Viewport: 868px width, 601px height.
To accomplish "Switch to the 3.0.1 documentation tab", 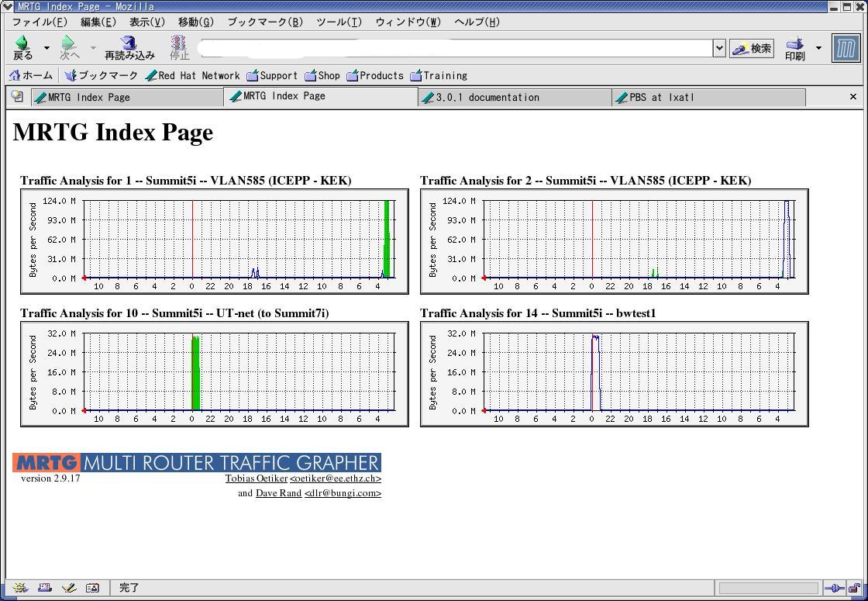I will tap(515, 98).
